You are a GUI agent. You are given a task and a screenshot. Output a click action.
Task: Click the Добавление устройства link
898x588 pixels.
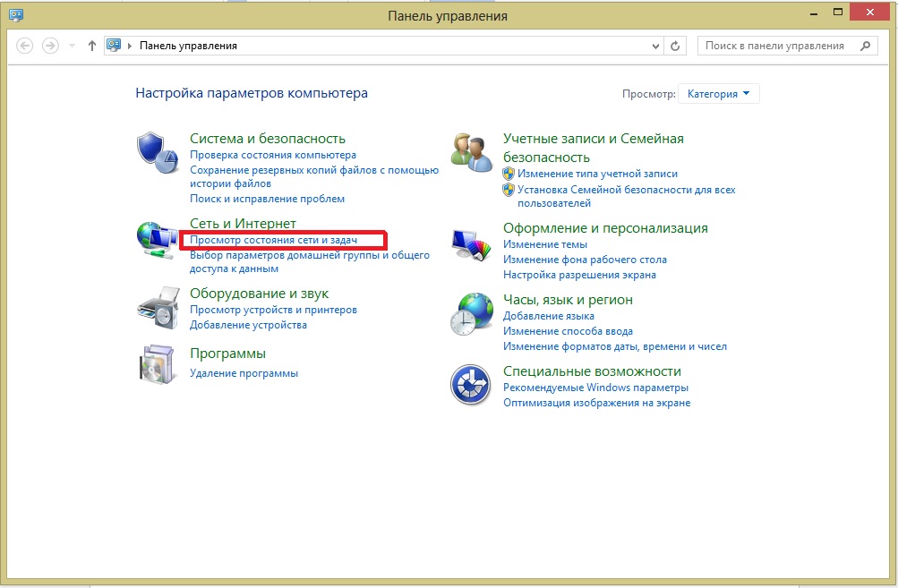pos(248,325)
